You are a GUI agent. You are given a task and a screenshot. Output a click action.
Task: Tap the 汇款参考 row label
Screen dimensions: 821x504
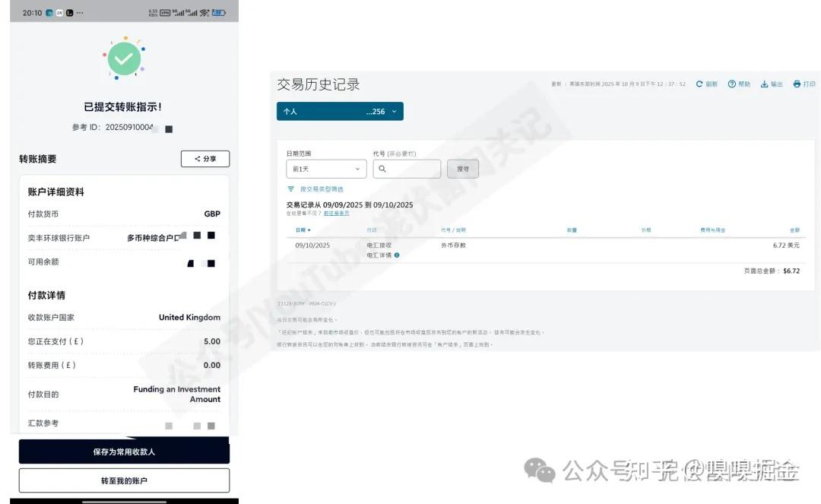click(43, 423)
